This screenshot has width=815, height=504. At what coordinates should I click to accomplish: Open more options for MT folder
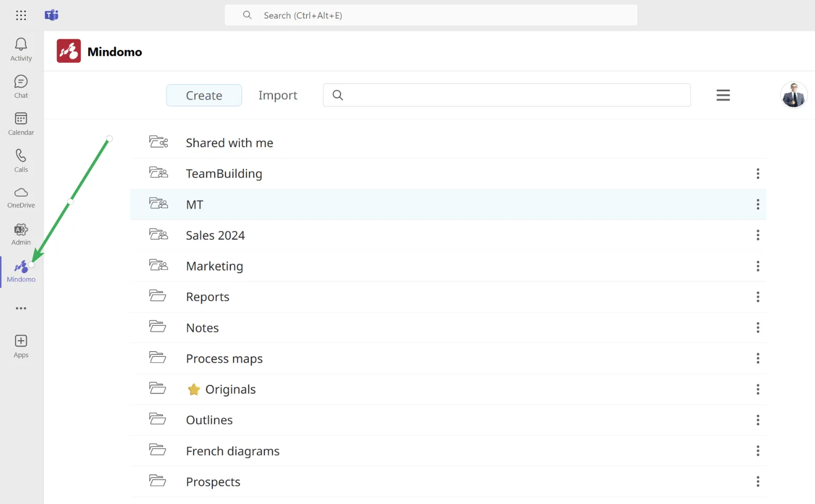[758, 204]
